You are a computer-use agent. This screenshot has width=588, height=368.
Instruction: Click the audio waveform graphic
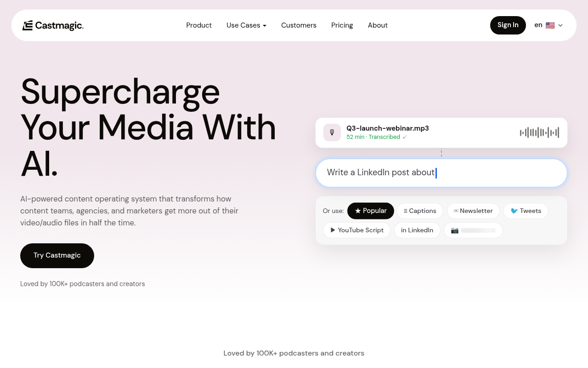(540, 132)
